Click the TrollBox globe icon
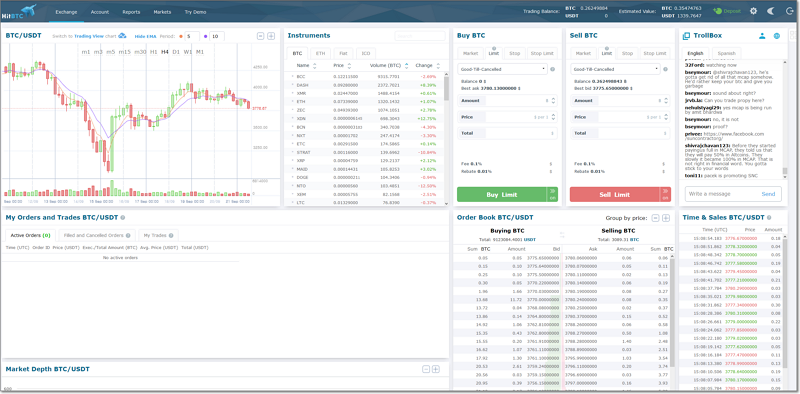 [777, 36]
